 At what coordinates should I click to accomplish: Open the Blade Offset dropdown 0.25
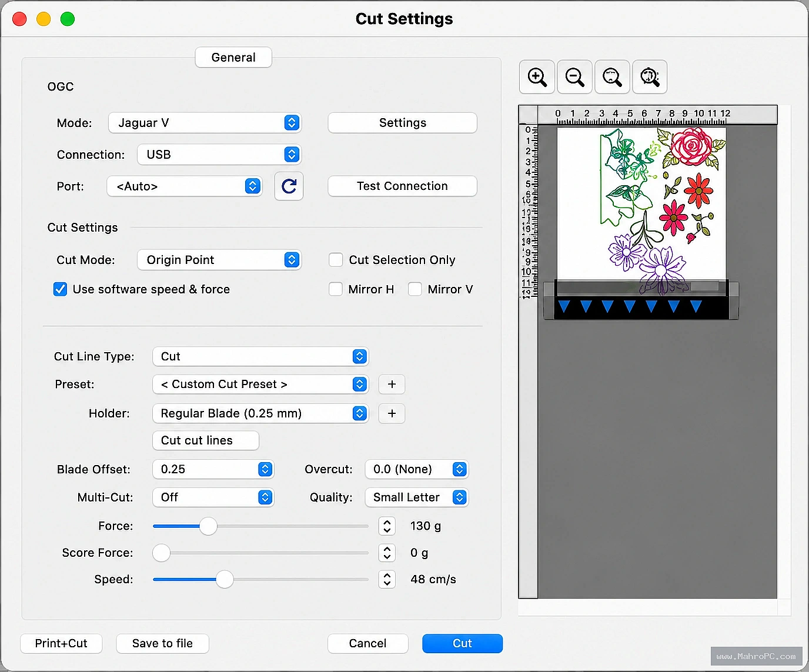coord(213,469)
